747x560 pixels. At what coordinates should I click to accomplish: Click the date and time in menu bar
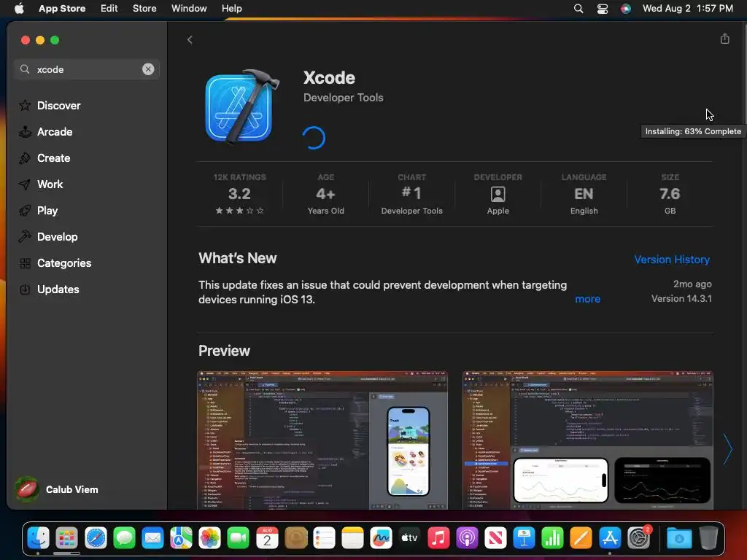[687, 8]
